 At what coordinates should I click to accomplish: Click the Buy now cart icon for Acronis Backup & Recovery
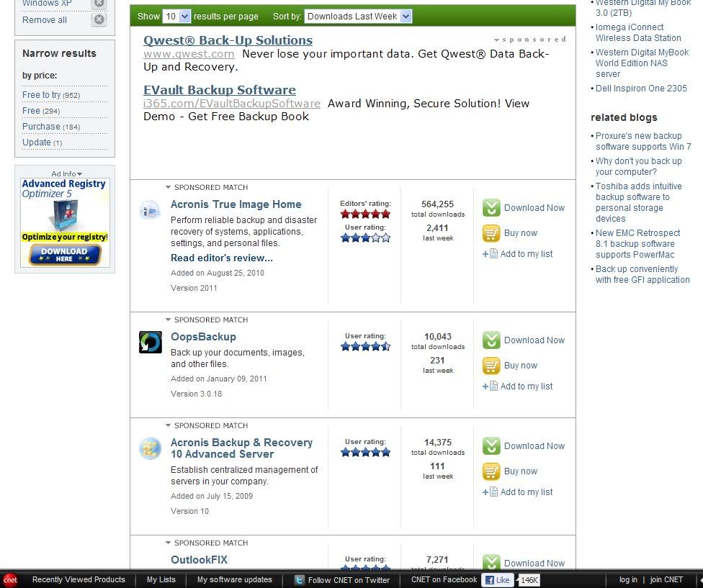click(x=491, y=471)
